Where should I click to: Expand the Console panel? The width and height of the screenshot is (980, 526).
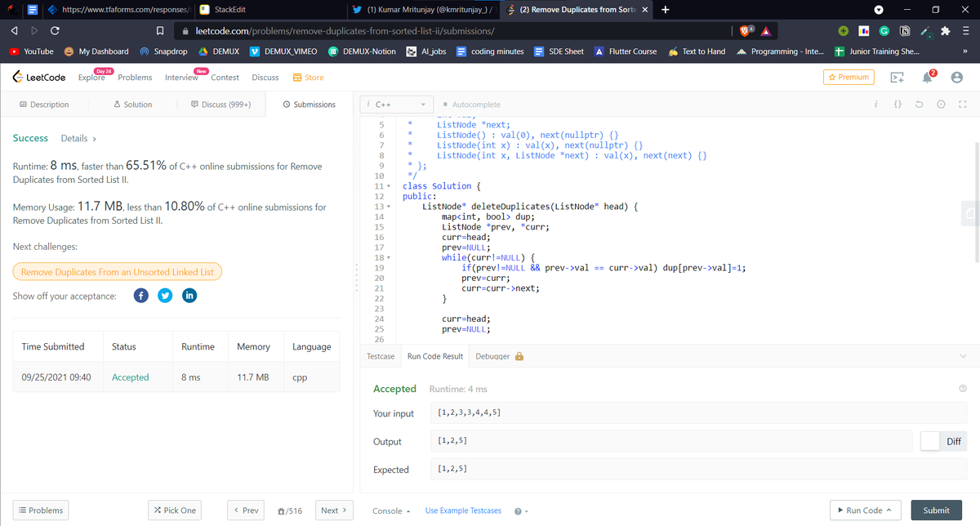(391, 510)
